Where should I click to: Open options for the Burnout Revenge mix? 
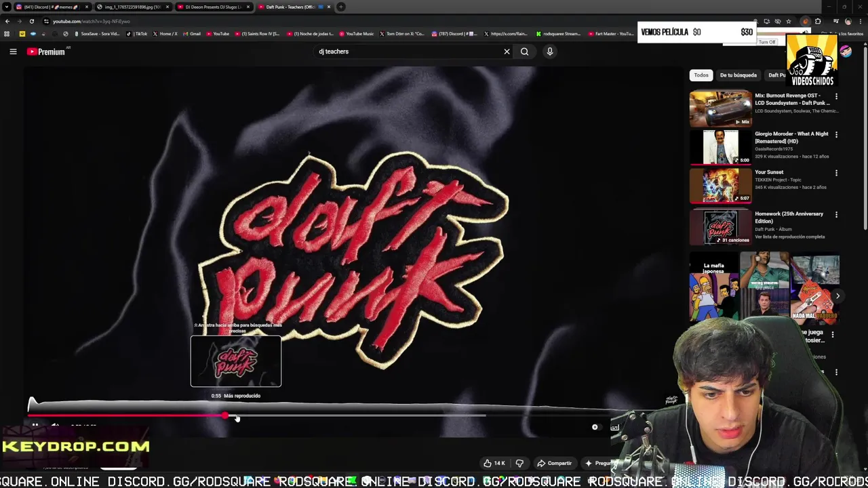click(836, 96)
